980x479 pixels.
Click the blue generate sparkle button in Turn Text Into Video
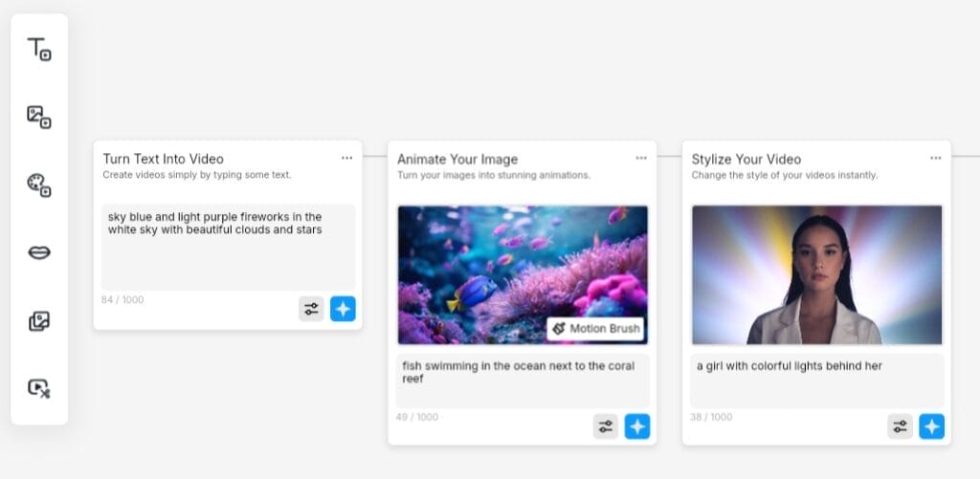click(343, 309)
